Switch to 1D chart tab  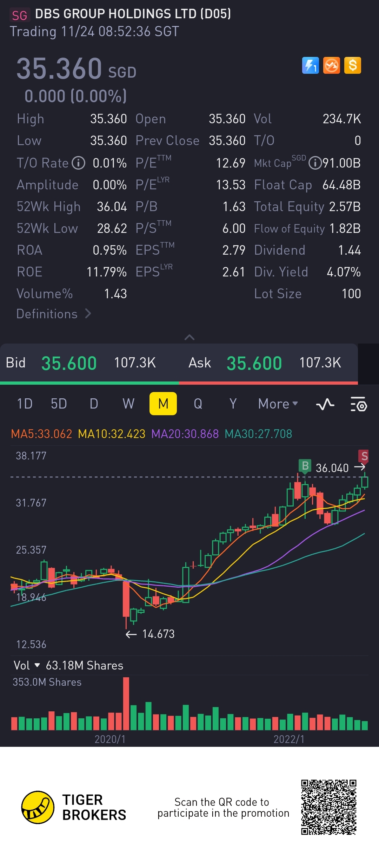[25, 404]
